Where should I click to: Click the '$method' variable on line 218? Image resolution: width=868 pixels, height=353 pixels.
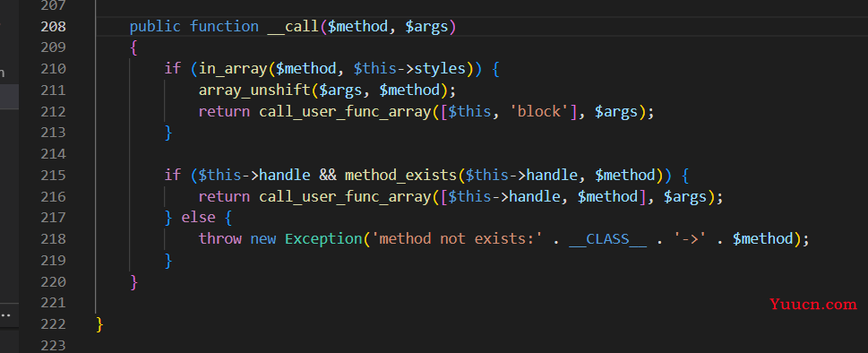763,239
